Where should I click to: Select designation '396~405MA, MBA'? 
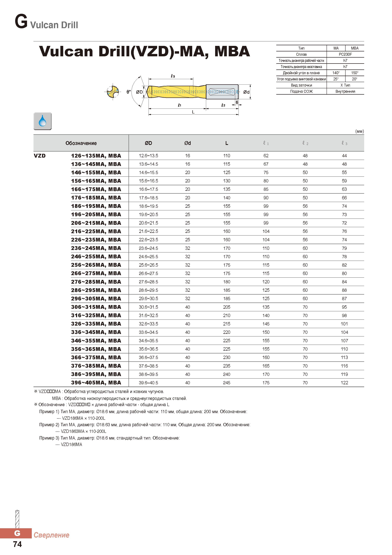(x=96, y=383)
